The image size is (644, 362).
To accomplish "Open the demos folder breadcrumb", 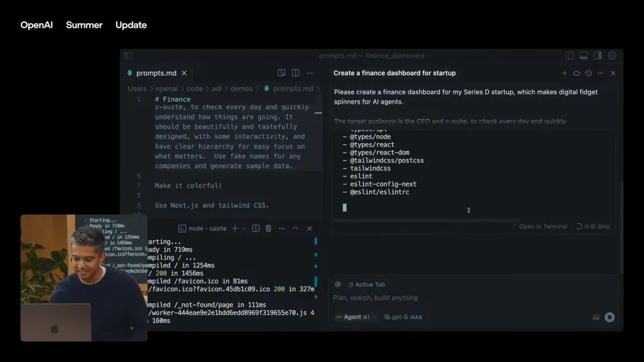I will click(x=241, y=89).
